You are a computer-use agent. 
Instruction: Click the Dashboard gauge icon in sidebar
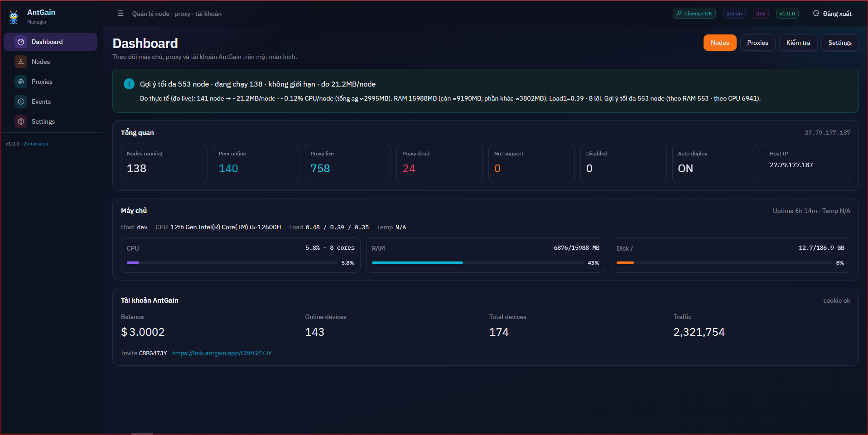tap(21, 42)
